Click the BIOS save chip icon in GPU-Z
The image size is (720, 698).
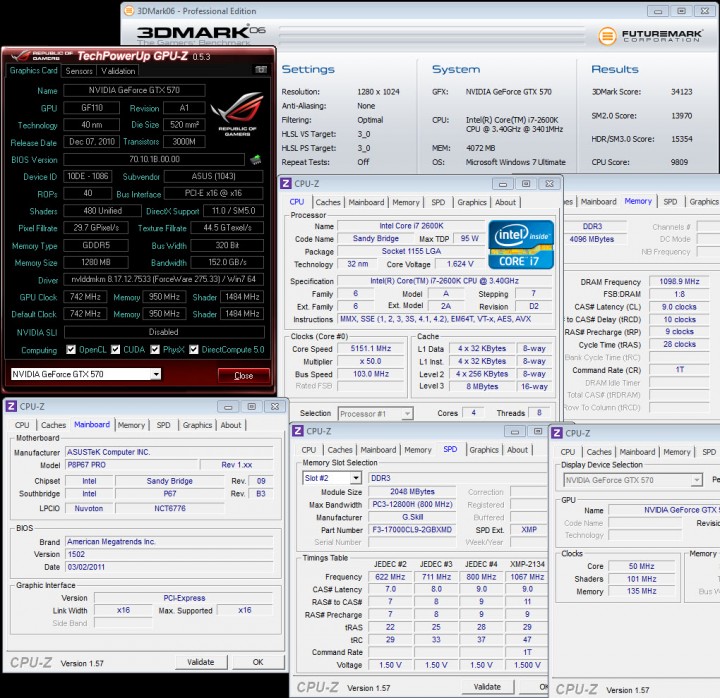click(x=256, y=160)
